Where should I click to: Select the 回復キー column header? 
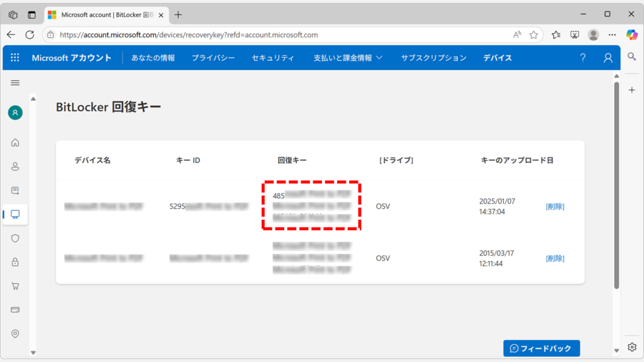[x=292, y=160]
